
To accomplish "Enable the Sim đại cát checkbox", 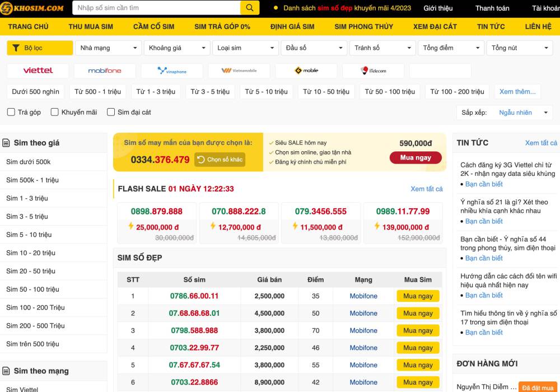I will pyautogui.click(x=111, y=112).
